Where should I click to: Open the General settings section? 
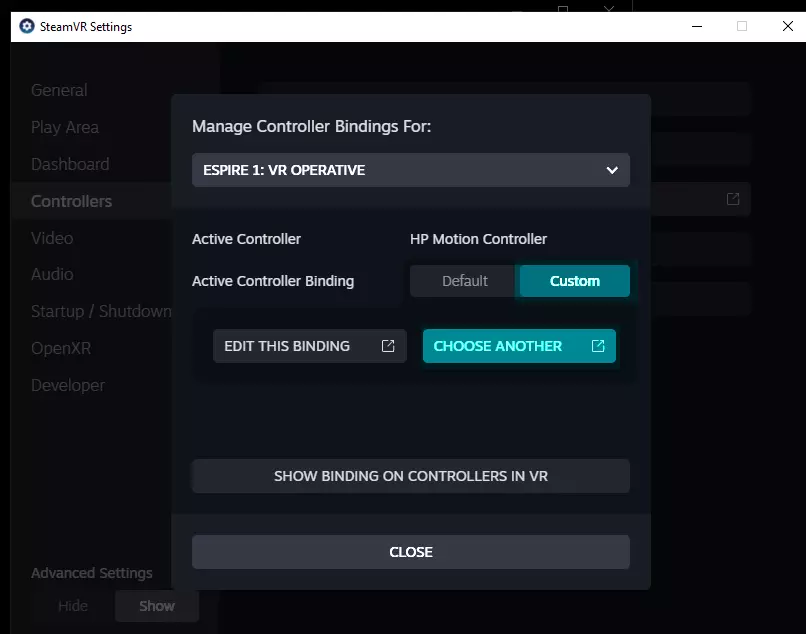(x=59, y=90)
